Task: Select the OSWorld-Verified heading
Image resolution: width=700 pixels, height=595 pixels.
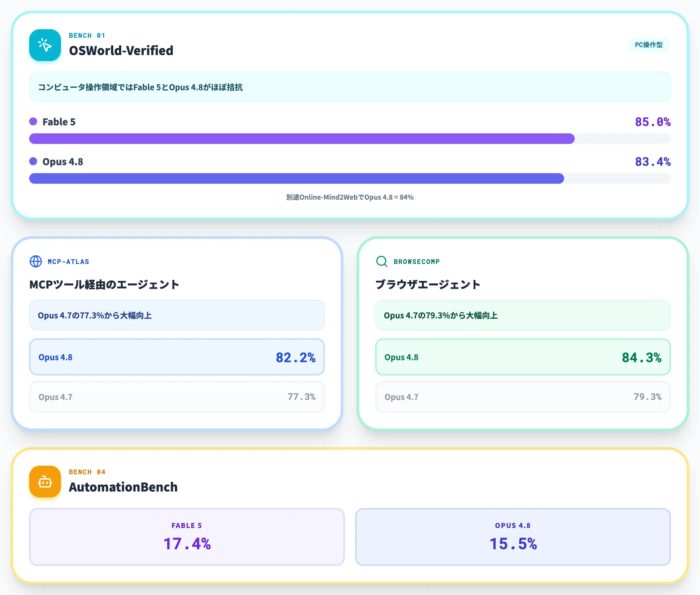Action: (121, 51)
